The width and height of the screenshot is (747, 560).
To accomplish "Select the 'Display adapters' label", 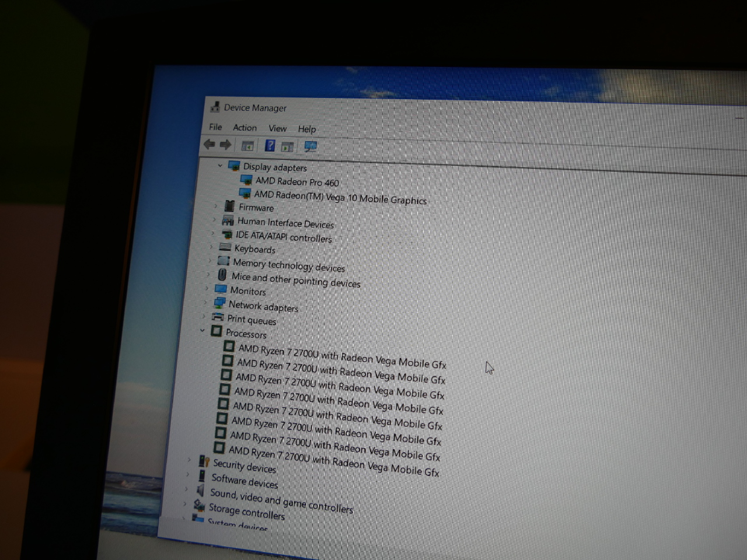I will coord(275,167).
